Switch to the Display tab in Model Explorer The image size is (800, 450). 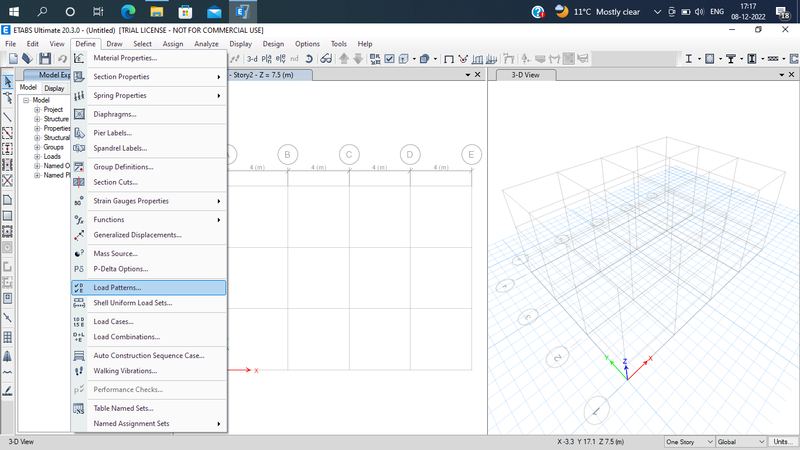tap(54, 88)
